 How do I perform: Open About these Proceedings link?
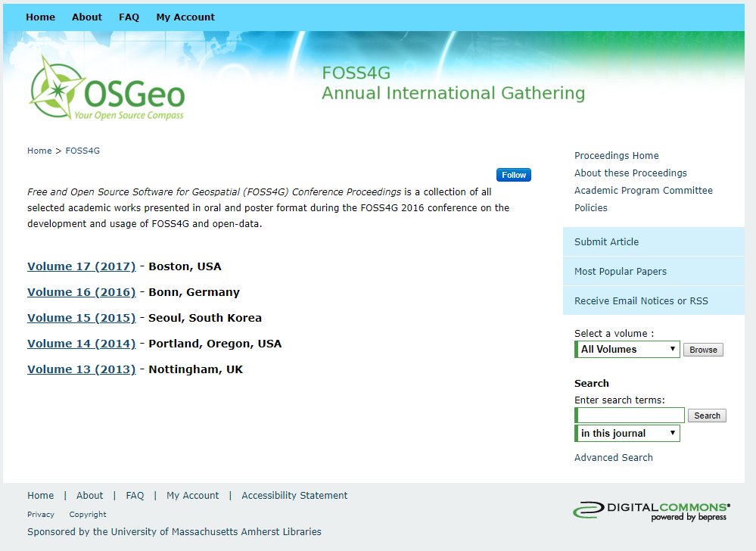pyautogui.click(x=630, y=173)
